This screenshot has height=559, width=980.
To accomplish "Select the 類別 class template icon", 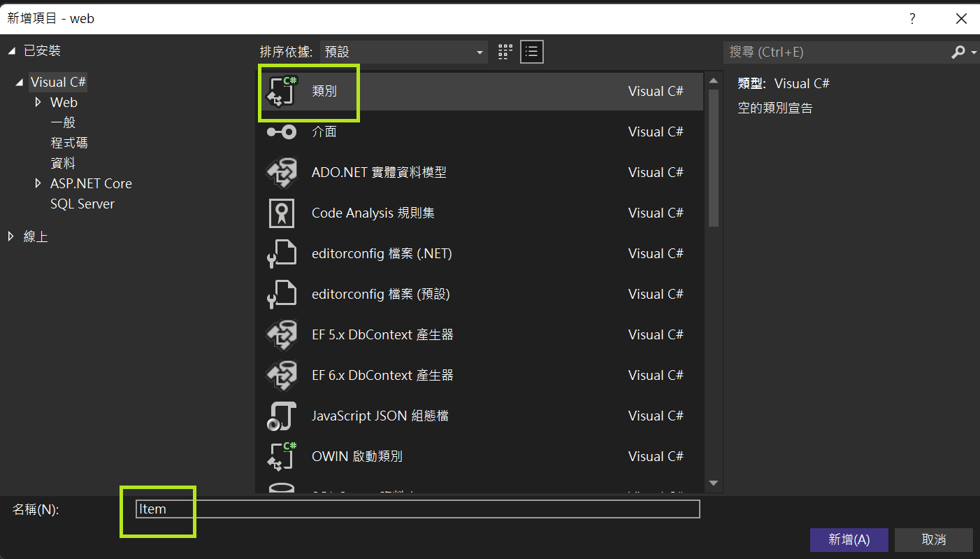I will [282, 91].
